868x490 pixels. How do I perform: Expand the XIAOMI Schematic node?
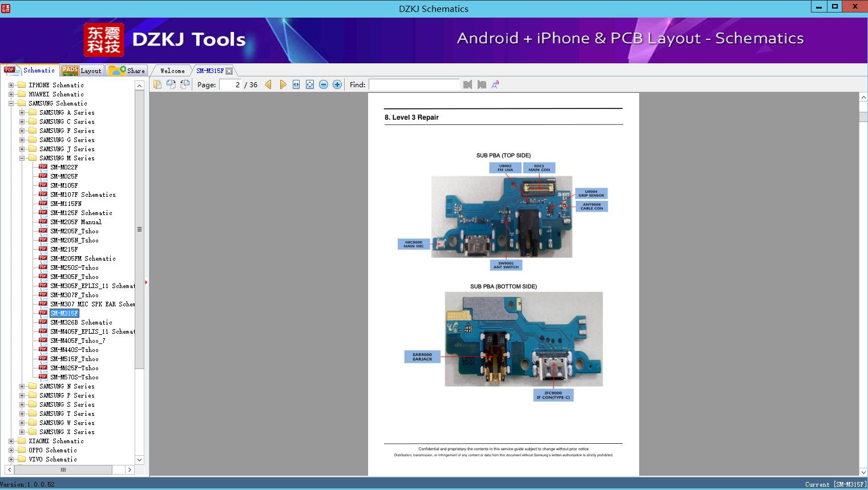[11, 441]
